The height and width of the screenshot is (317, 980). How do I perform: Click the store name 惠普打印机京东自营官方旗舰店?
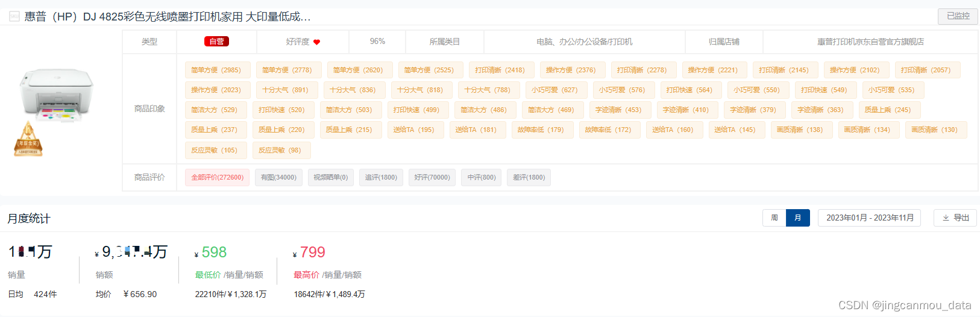[870, 42]
